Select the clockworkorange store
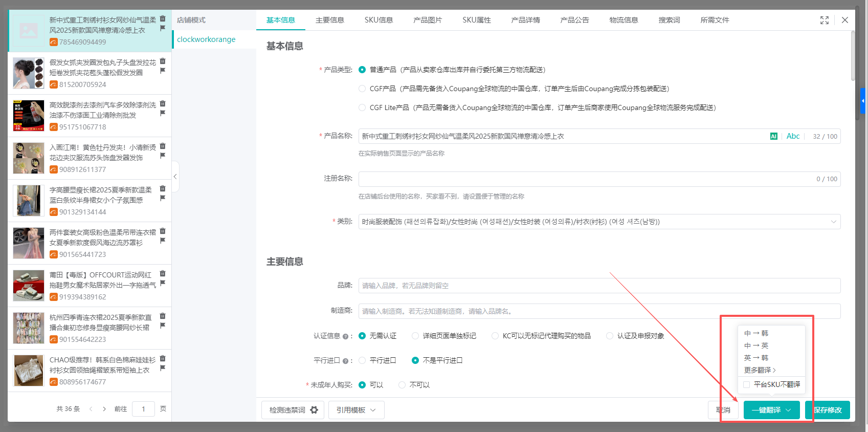868x432 pixels. pyautogui.click(x=206, y=39)
